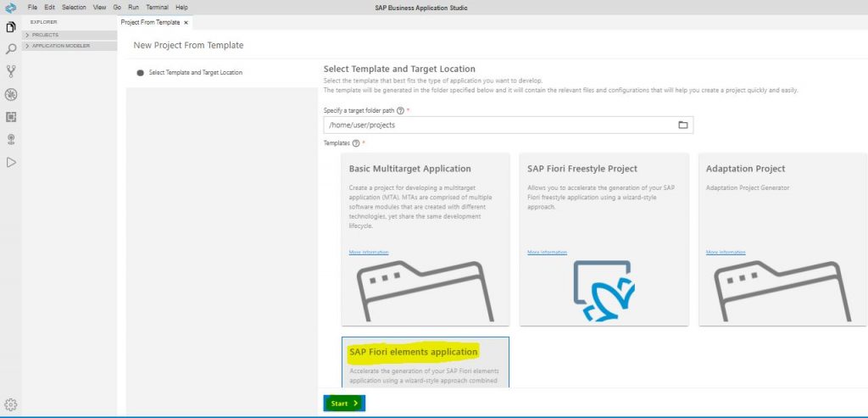Open the Run Configurations play icon

tap(10, 162)
